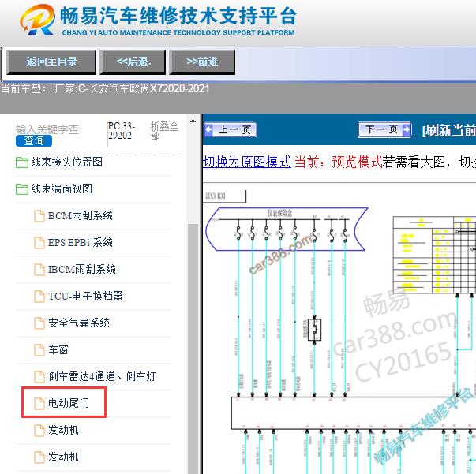
Task: Click 折叠全部 to collapse all
Action: 164,131
